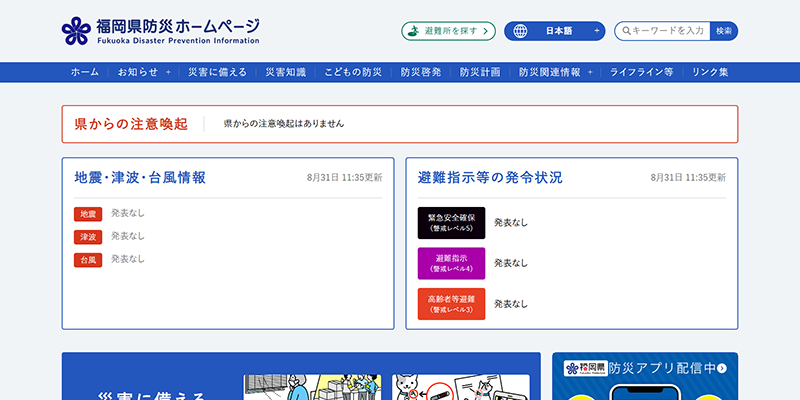800x400 pixels.
Task: Click the orange 高齢者等避難 level 3 badge
Action: [x=452, y=304]
